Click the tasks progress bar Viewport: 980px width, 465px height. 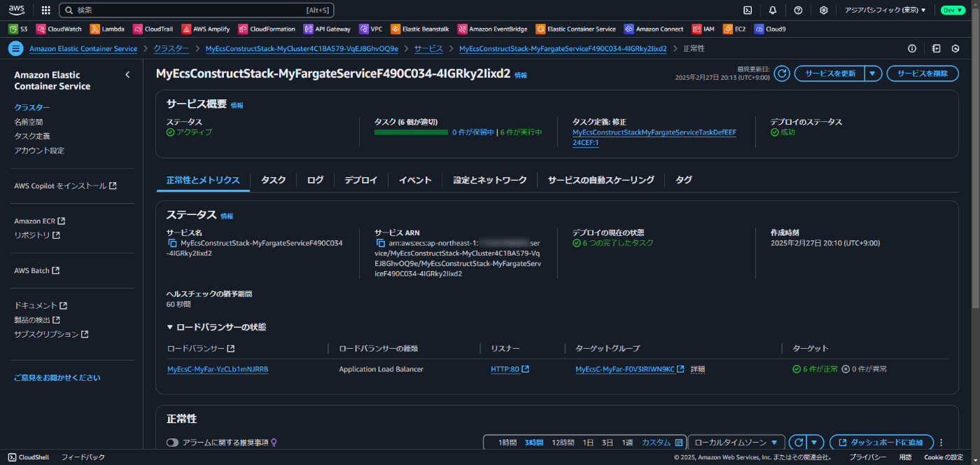pos(411,132)
